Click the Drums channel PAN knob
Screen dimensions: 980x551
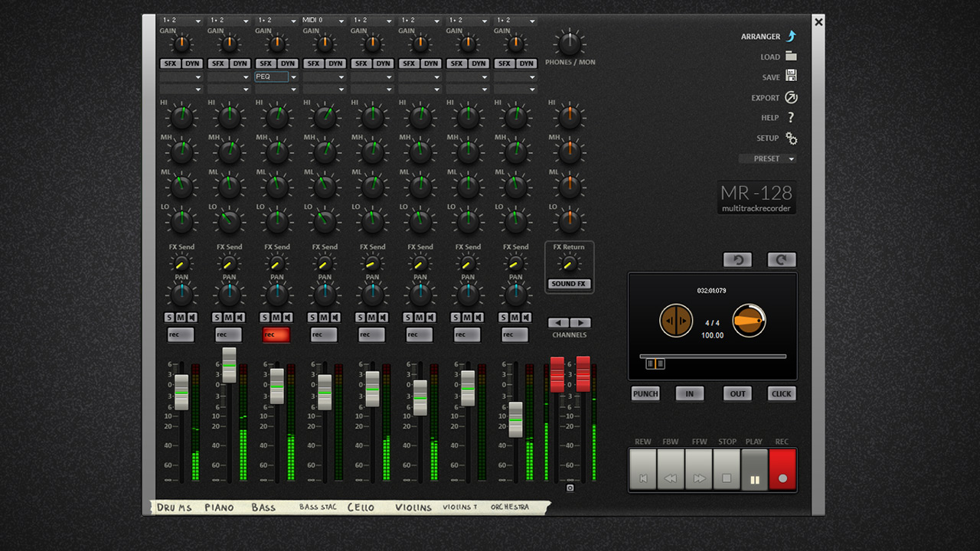[x=181, y=295]
